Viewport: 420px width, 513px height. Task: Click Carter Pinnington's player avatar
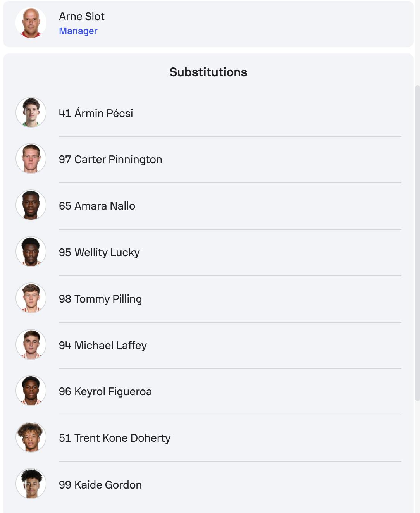point(31,159)
